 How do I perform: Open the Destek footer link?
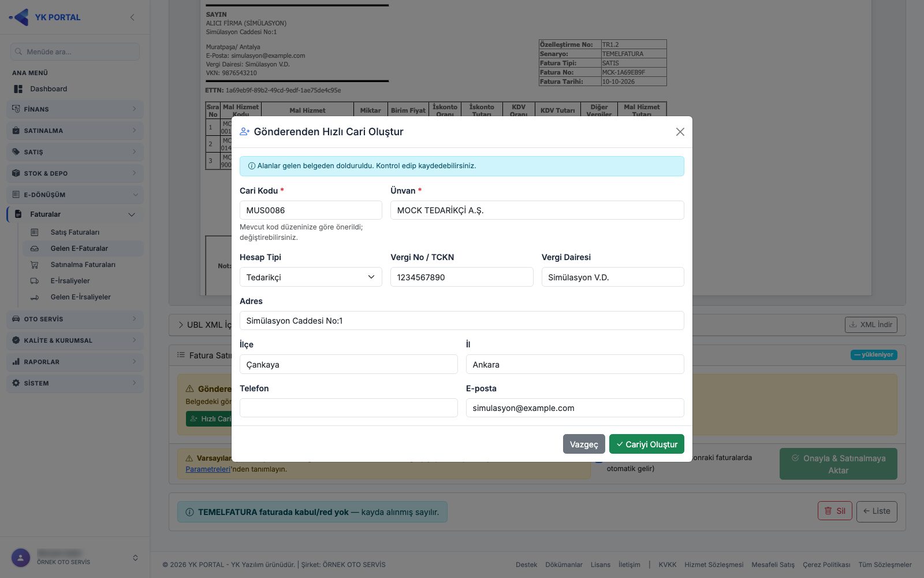tap(526, 565)
